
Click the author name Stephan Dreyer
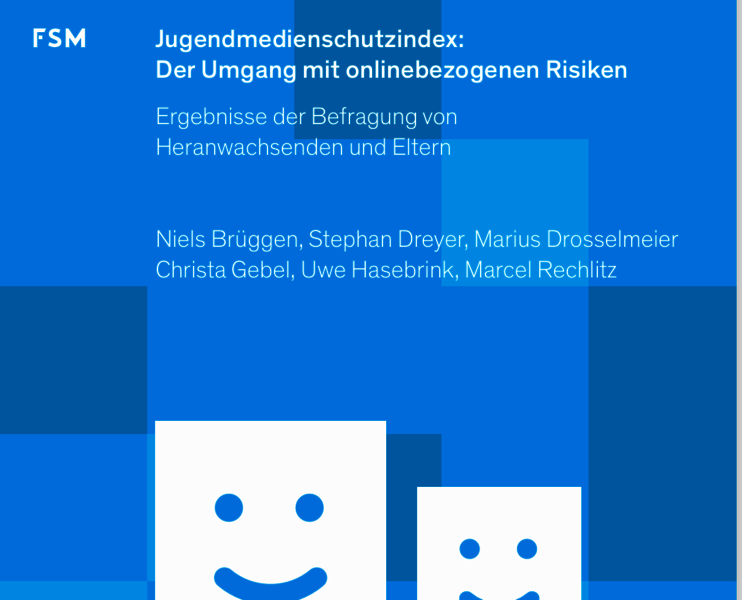coord(386,240)
